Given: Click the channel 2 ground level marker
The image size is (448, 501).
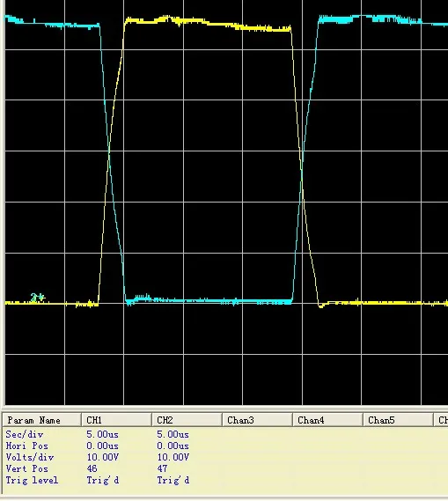Looking at the screenshot, I should tap(38, 298).
